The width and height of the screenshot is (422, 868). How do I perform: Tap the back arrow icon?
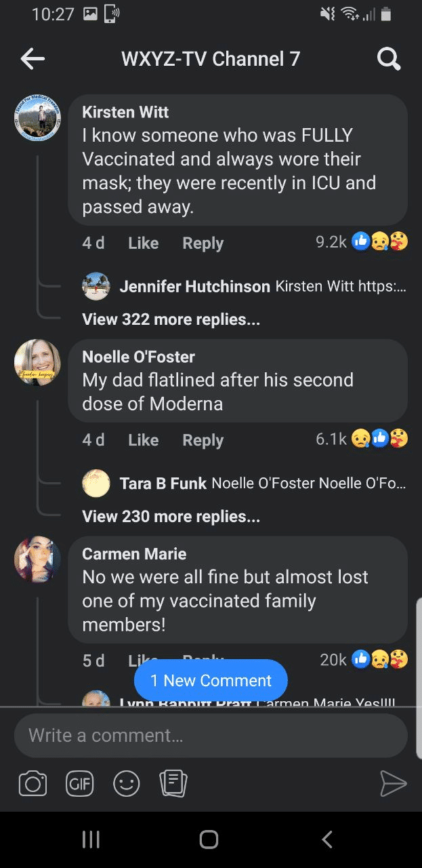click(33, 59)
